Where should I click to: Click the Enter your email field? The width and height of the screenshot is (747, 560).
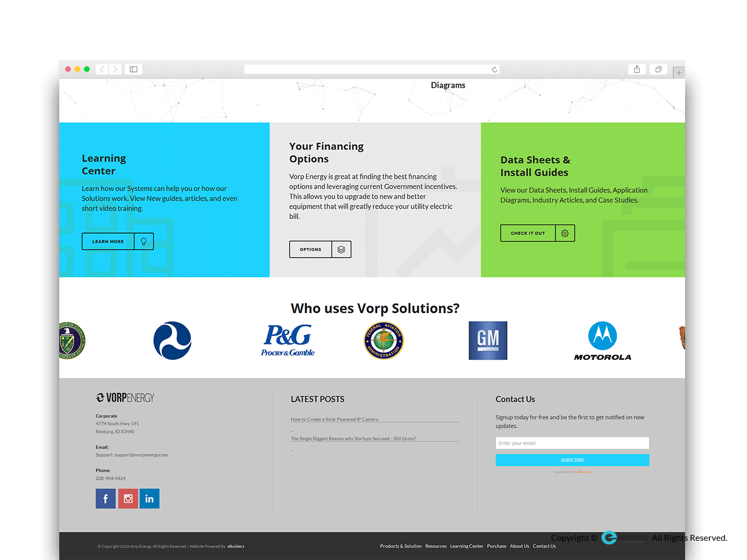tap(572, 443)
